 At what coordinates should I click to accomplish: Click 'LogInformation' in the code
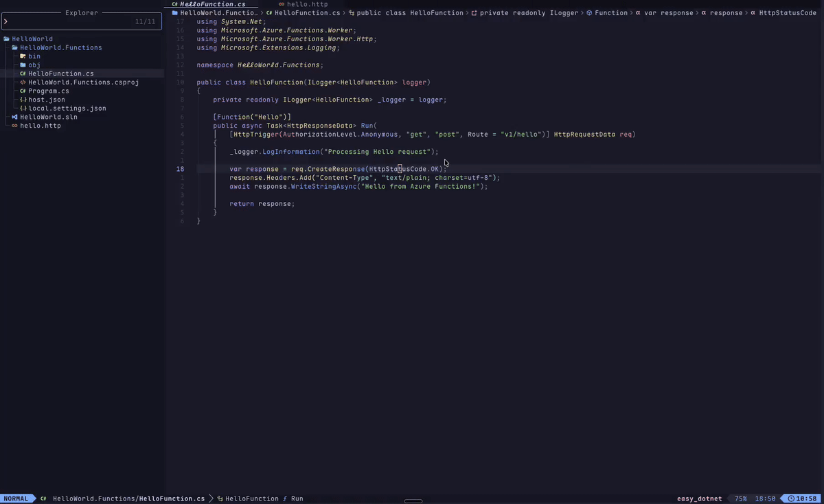point(291,152)
